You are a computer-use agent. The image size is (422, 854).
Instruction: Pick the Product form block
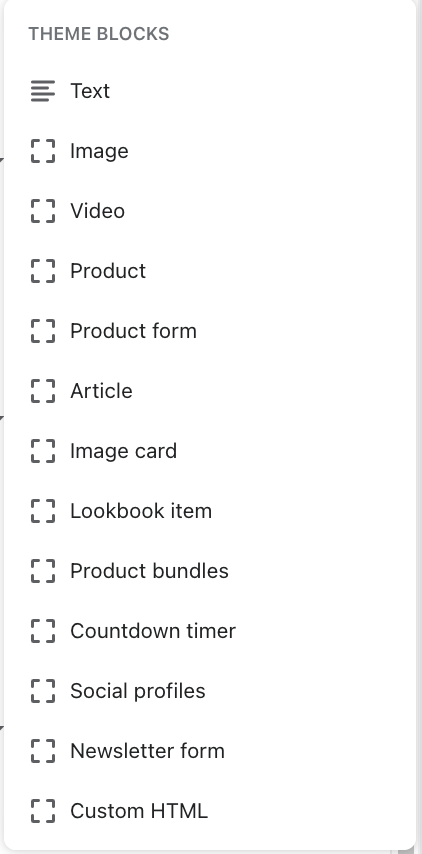tap(210, 331)
